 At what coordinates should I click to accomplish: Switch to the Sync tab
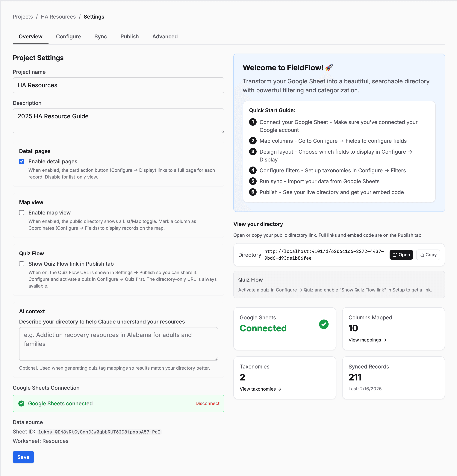pos(101,36)
